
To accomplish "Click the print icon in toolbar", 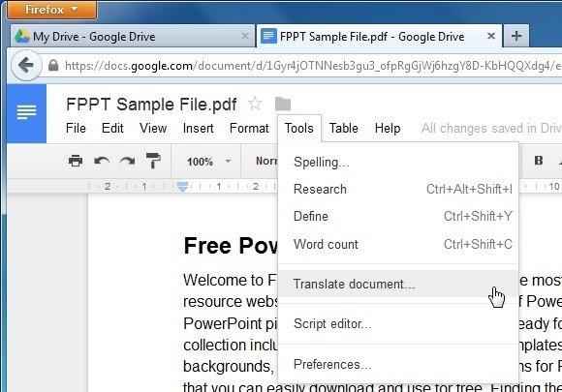I will (x=76, y=161).
